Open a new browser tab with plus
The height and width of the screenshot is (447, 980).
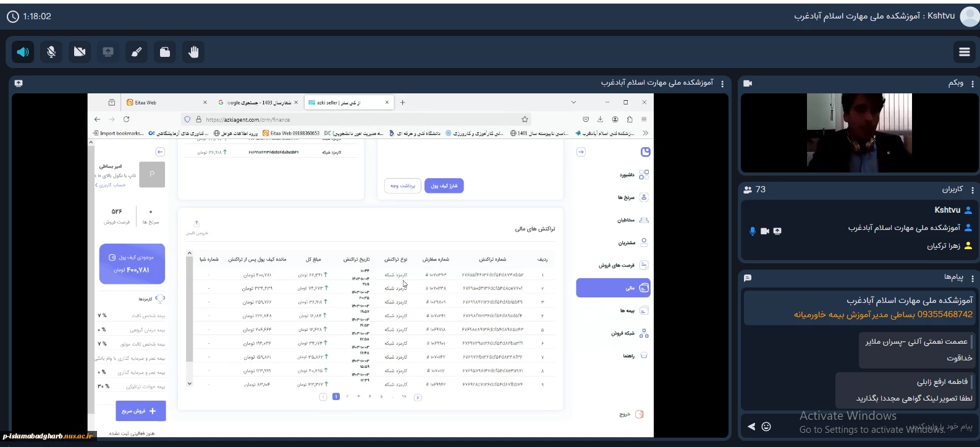(x=402, y=103)
